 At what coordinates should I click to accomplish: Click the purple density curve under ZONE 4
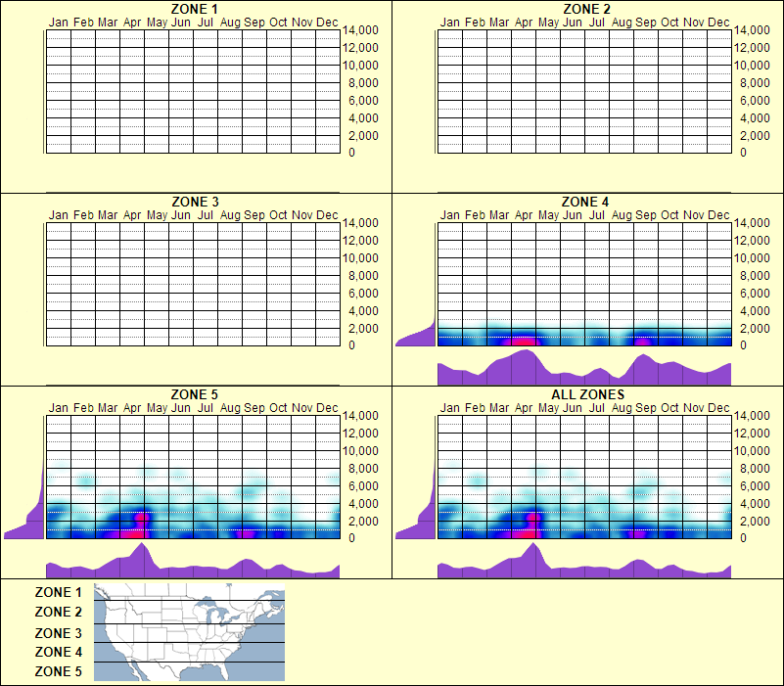click(x=584, y=370)
